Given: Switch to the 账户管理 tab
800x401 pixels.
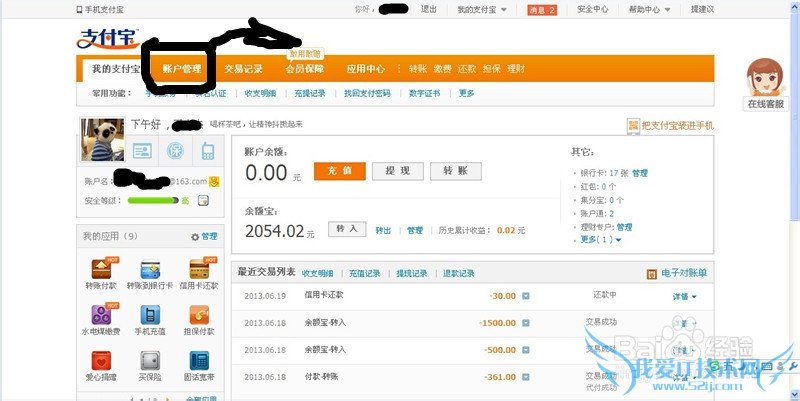Looking at the screenshot, I should pyautogui.click(x=182, y=69).
